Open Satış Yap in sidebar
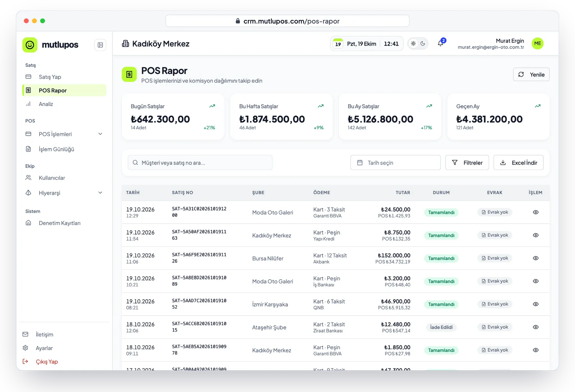 pyautogui.click(x=64, y=77)
